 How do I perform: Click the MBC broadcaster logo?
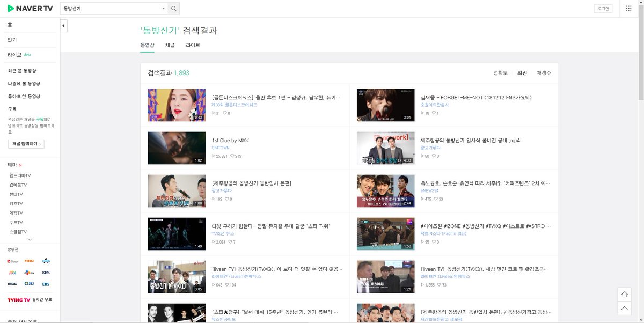[x=13, y=284]
